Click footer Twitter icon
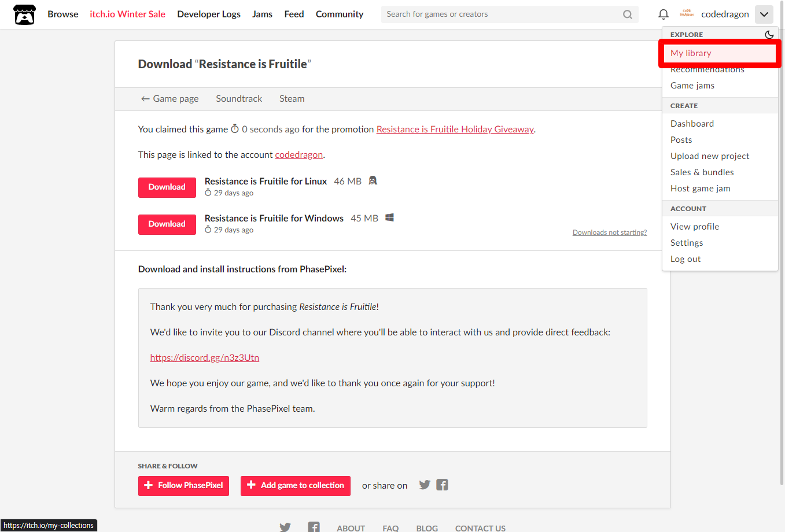Image resolution: width=785 pixels, height=532 pixels. tap(285, 527)
